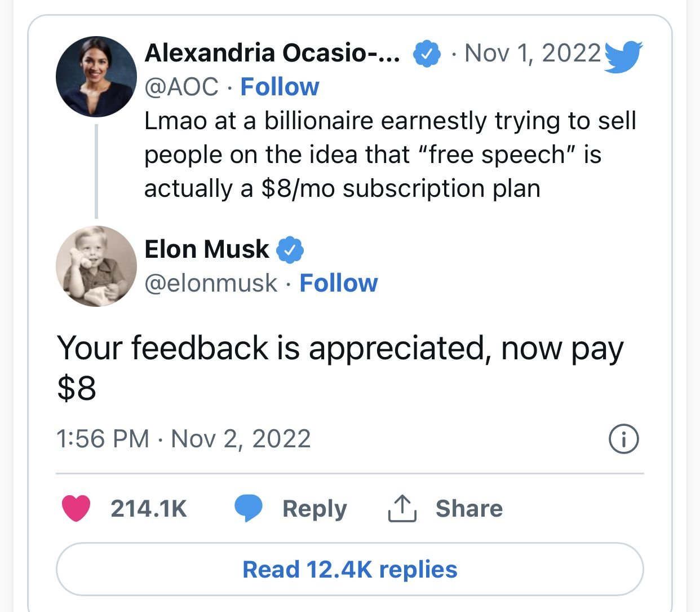700x612 pixels.
Task: Open the tweet info icon
Action: 624,439
